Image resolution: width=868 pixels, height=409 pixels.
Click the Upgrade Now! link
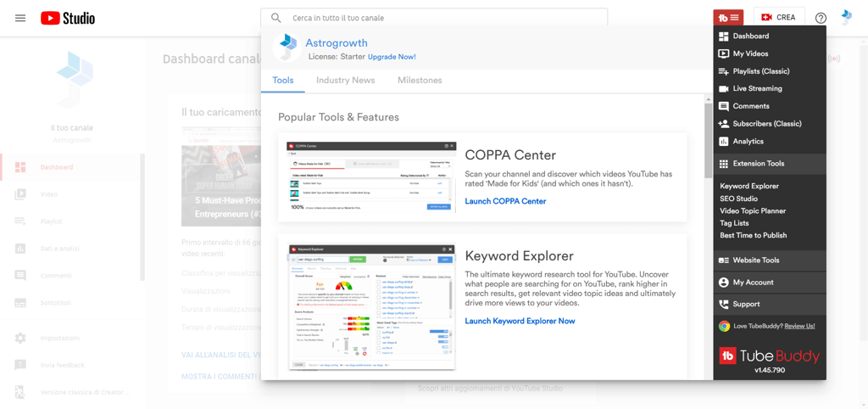(392, 57)
